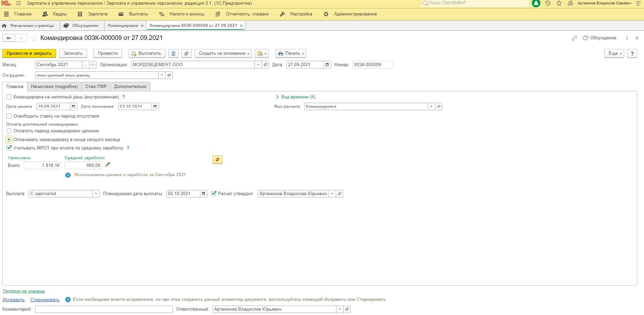Click the paperclip attached files icon
644x315 pixels.
187,53
